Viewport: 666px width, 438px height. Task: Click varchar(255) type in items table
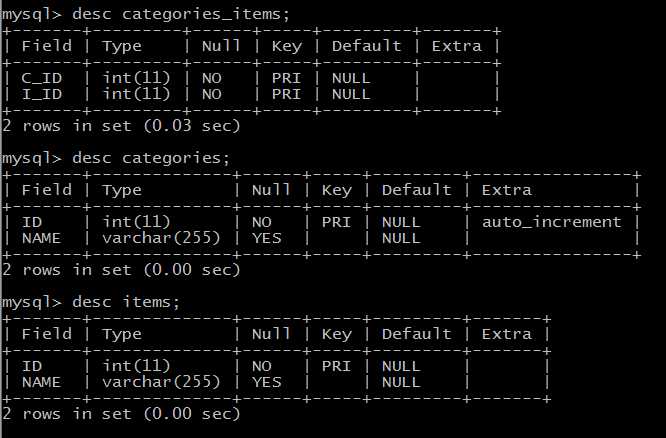click(x=161, y=382)
